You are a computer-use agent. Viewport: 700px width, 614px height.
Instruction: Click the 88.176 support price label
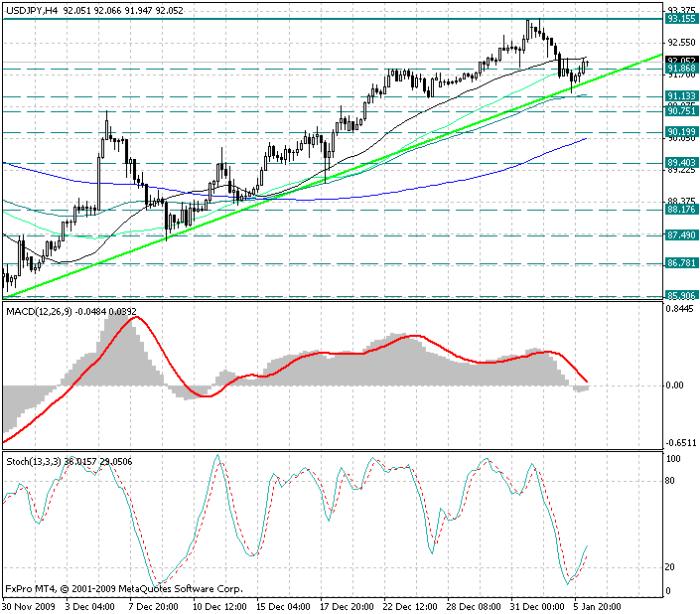click(x=680, y=210)
